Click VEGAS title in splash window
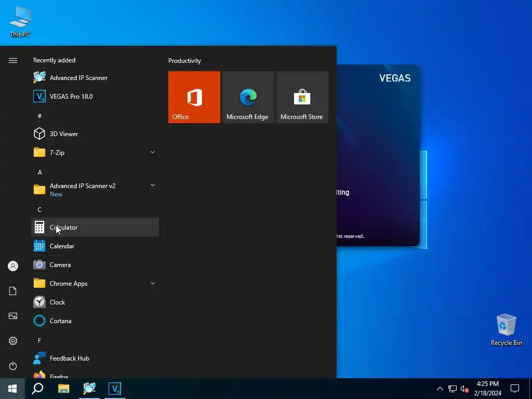This screenshot has width=532, height=399. pos(395,78)
